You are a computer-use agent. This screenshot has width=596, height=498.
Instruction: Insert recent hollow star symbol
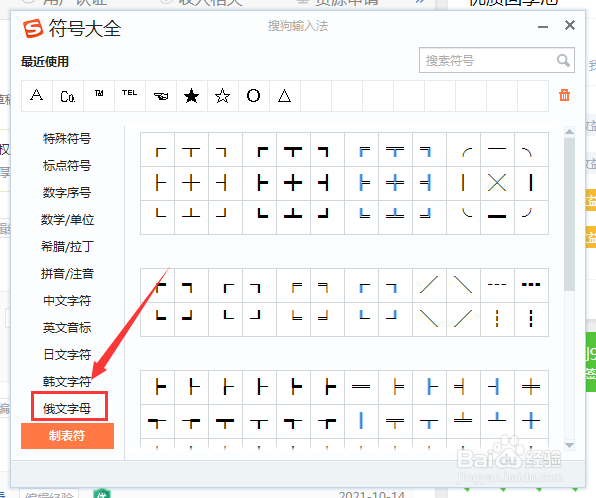[x=223, y=96]
